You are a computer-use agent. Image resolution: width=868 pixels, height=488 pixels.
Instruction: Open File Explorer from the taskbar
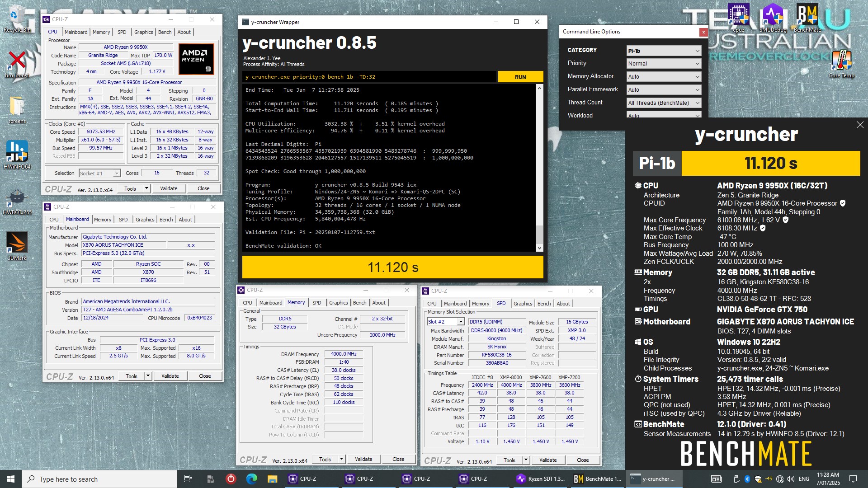point(272,479)
